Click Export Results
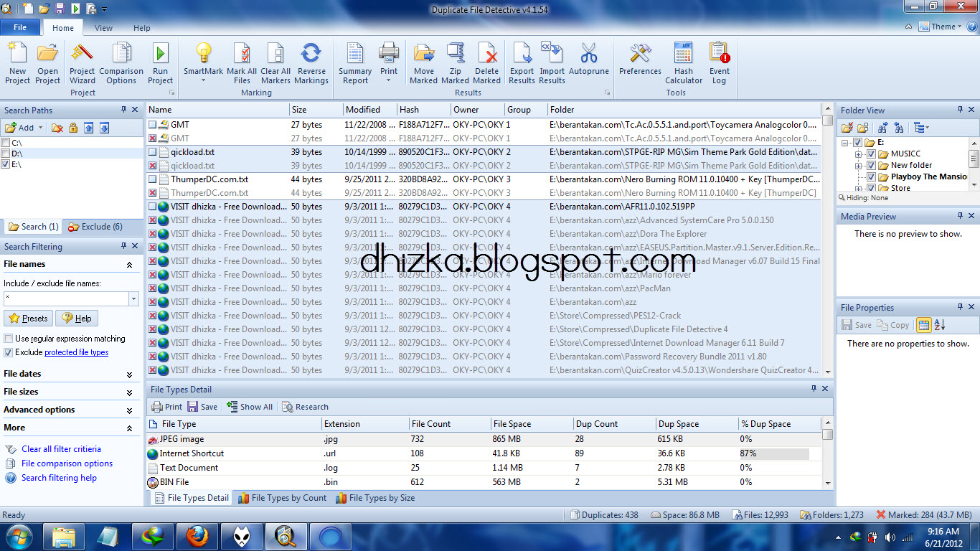This screenshot has width=980, height=551. pos(522,63)
